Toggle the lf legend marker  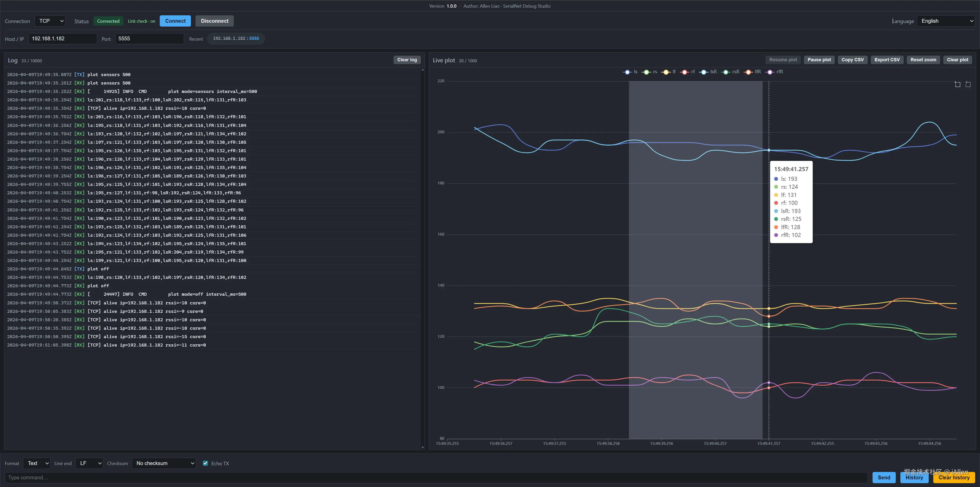666,72
